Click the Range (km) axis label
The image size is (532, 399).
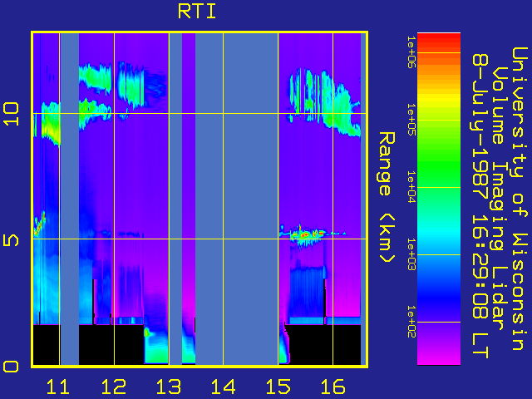coord(387,197)
